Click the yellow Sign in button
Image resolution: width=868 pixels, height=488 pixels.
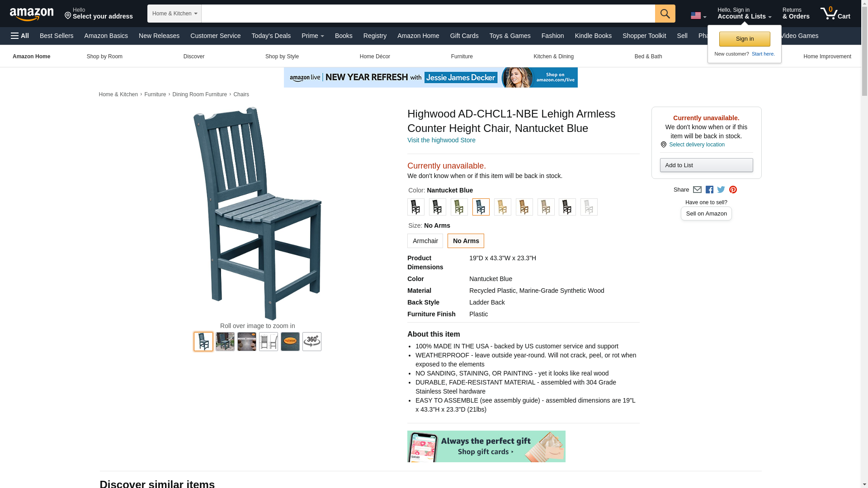744,39
